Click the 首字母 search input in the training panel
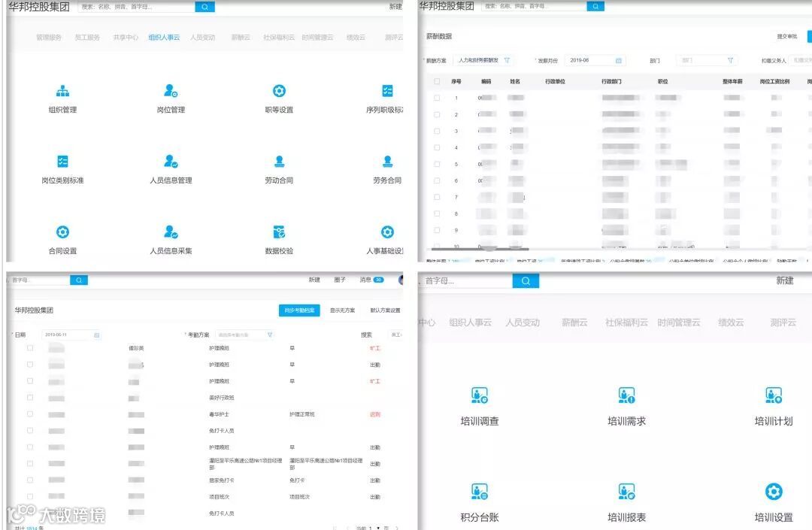Image resolution: width=812 pixels, height=530 pixels. pyautogui.click(x=466, y=281)
